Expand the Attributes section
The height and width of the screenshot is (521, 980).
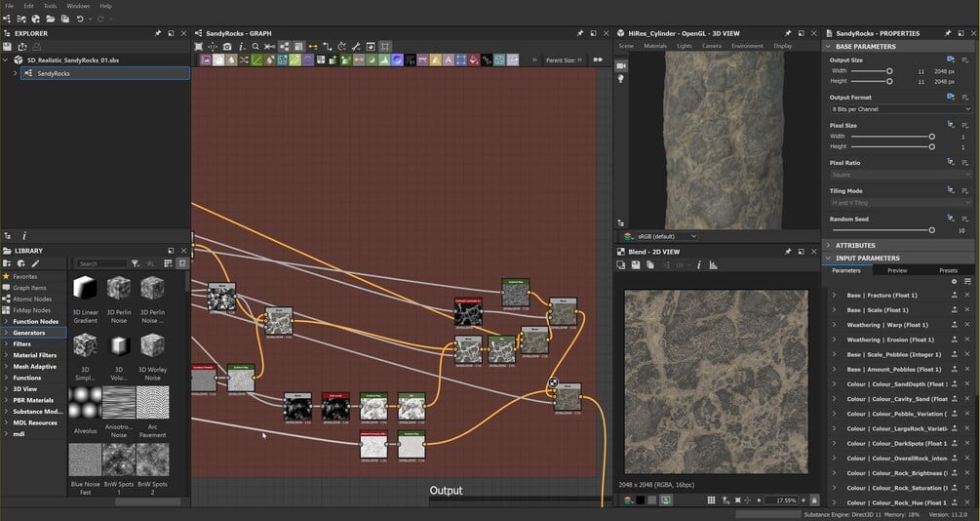pos(854,245)
